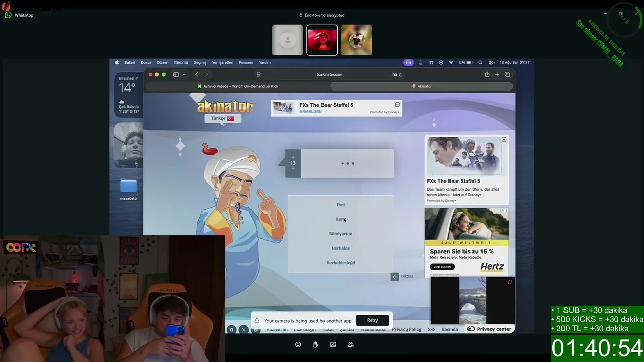Click the Düzelt back arrow button

pos(395,276)
